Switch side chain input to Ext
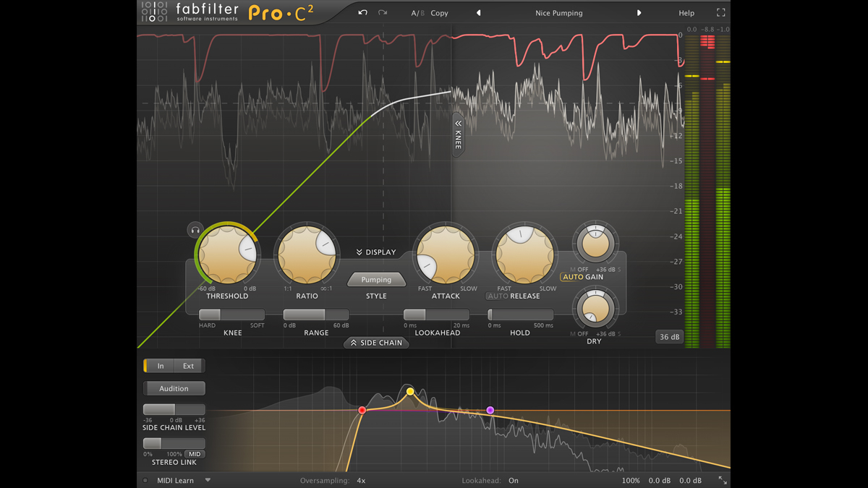Viewport: 868px width, 488px height. (x=188, y=365)
